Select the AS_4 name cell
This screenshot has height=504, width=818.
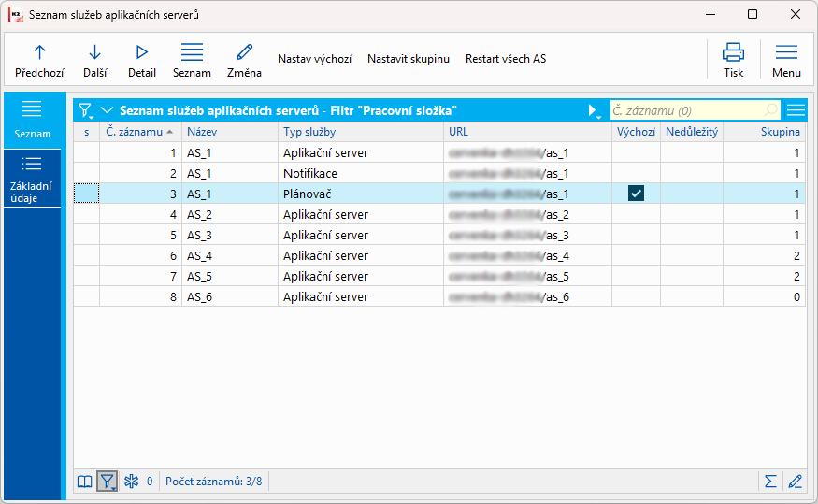tap(230, 255)
